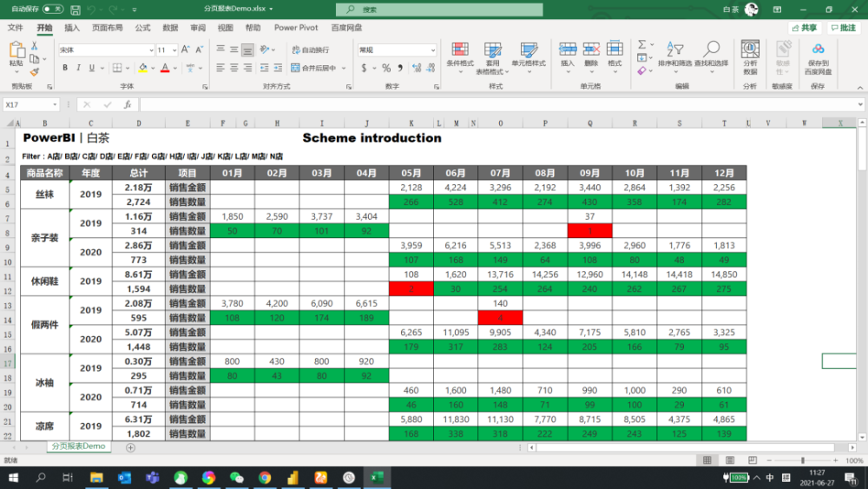This screenshot has height=489, width=868.
Task: Click the Paste clipboard icon
Action: (x=16, y=50)
